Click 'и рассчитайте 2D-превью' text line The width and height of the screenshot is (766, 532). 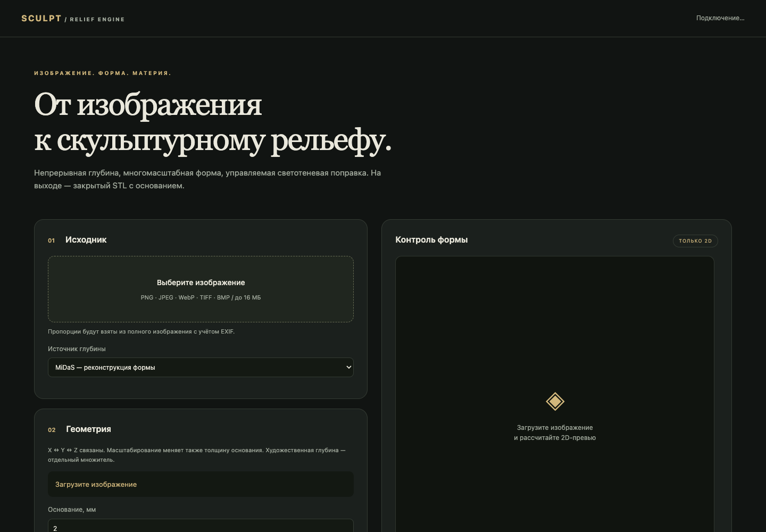[555, 438]
